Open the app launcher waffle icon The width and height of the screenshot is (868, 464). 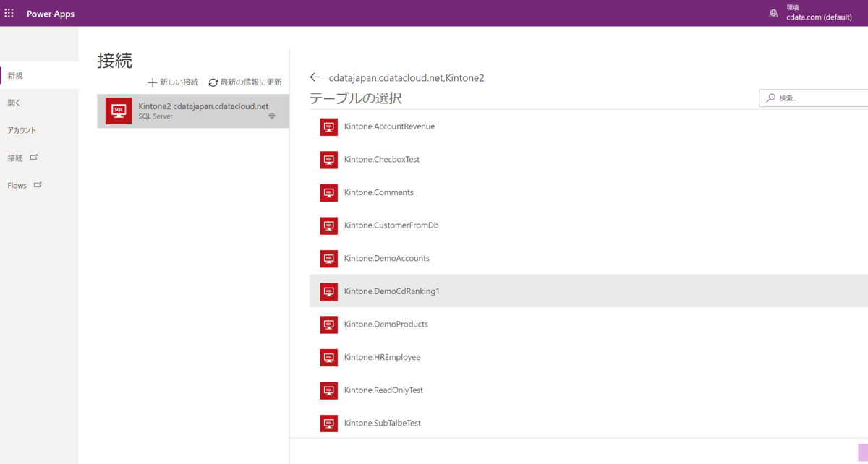click(9, 13)
